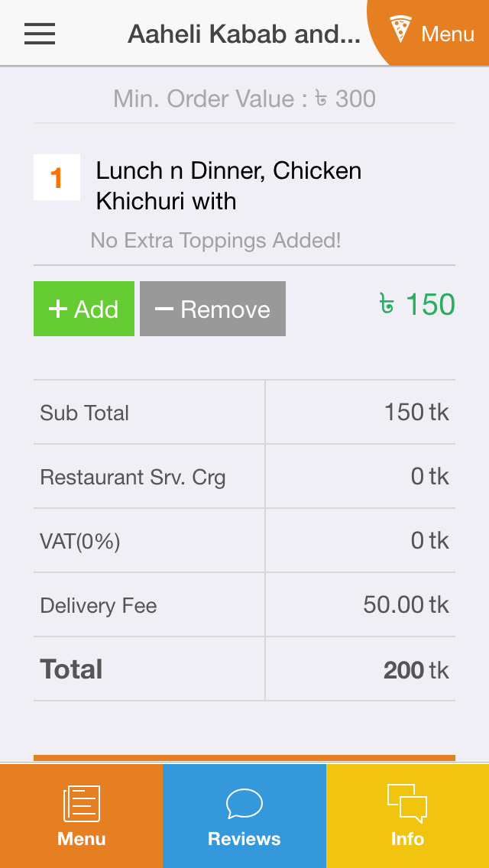Tap the bold Total label
The width and height of the screenshot is (489, 868).
(x=71, y=669)
